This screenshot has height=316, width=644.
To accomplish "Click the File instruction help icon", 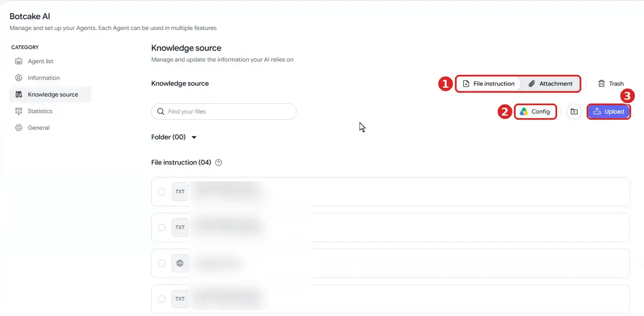I will (x=218, y=163).
